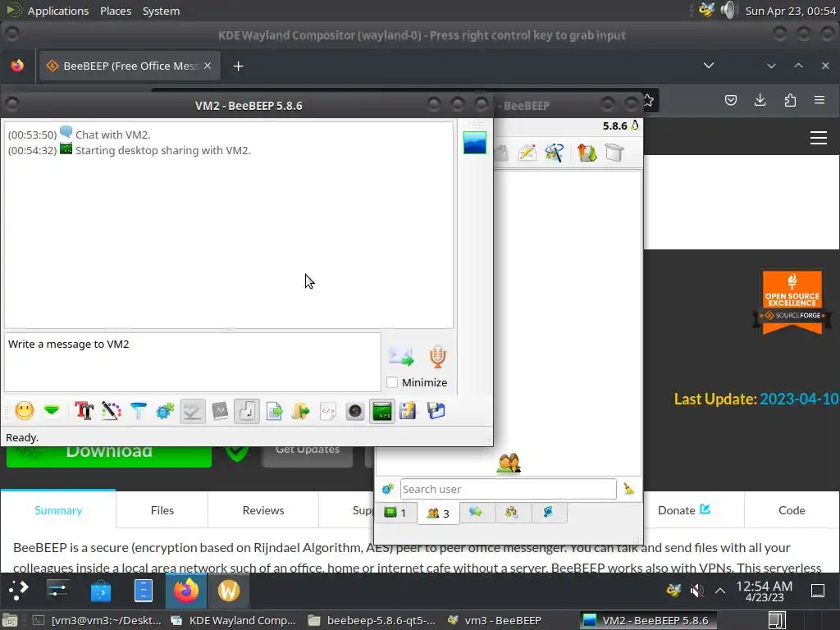Viewport: 840px width, 630px height.
Task: Open the groups tab in BeeBEEP
Action: click(x=513, y=513)
